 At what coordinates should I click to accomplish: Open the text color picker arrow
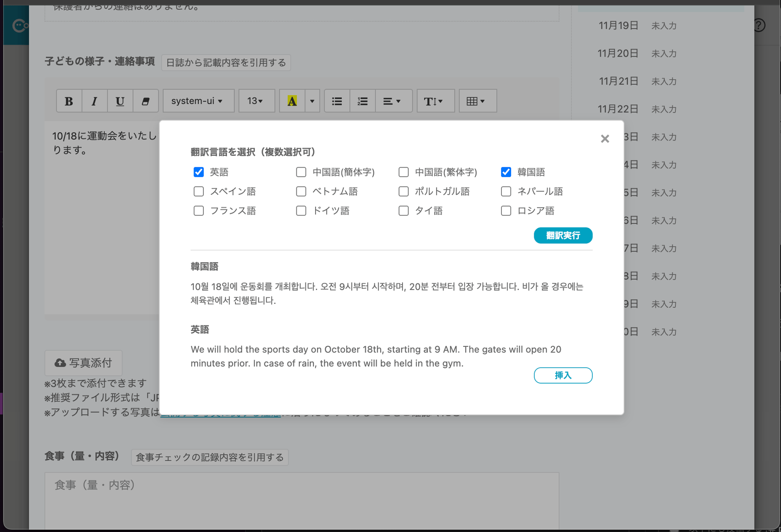[311, 101]
